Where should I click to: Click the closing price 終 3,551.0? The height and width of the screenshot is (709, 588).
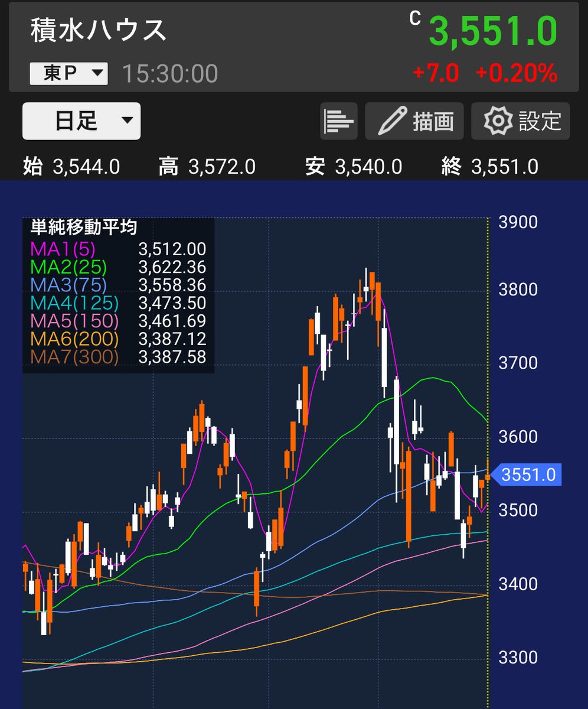tap(489, 167)
